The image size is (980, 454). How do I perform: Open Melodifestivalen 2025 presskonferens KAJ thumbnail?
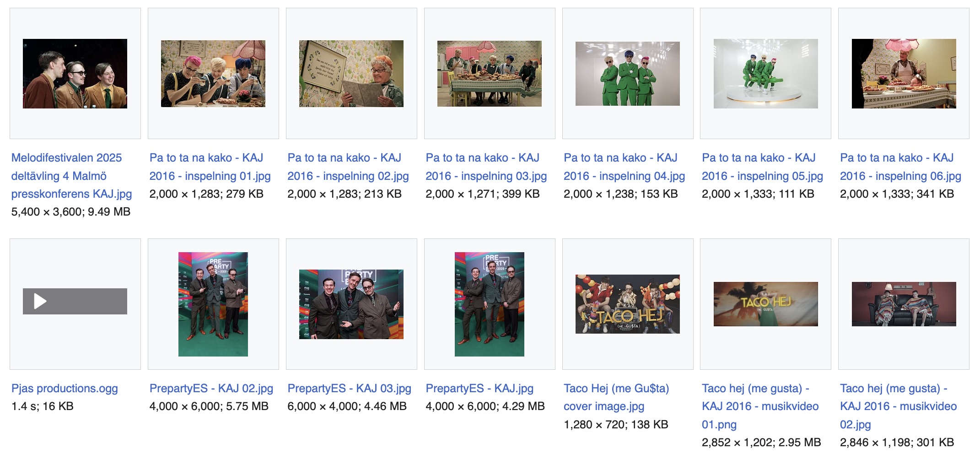[75, 74]
